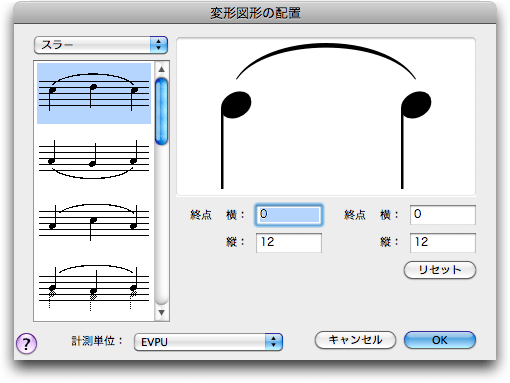Focus the left 終点 横 input field
510x383 pixels.
pos(289,215)
